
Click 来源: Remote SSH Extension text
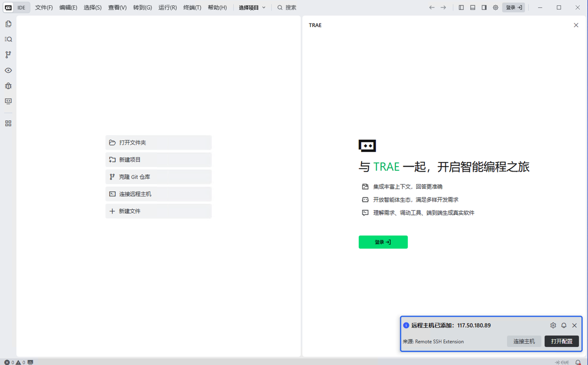[433, 342]
